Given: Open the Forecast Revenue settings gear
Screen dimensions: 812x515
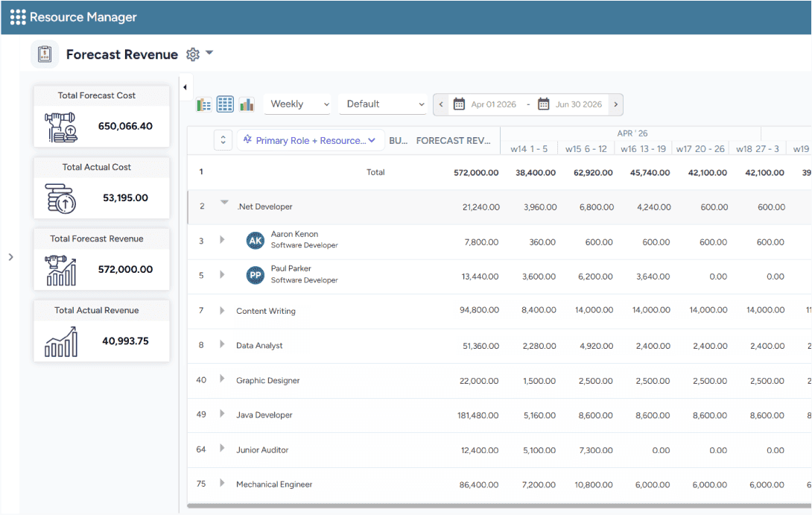Looking at the screenshot, I should point(193,54).
